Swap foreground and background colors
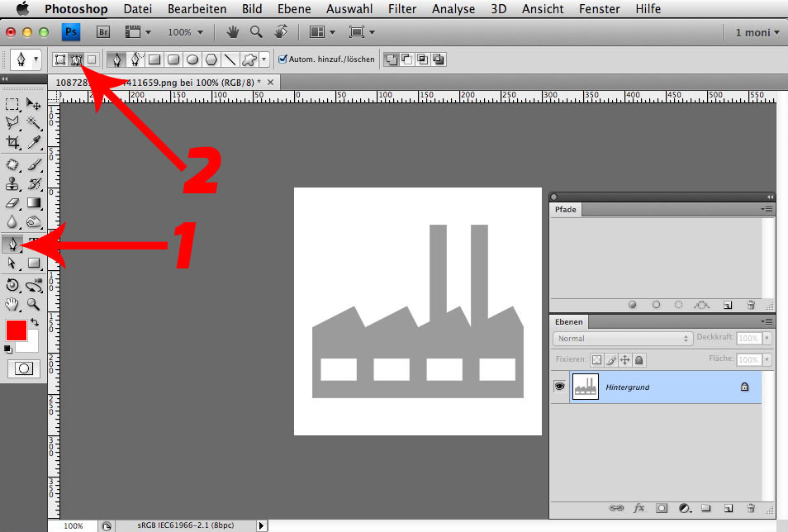Viewport: 788px width, 532px height. [x=34, y=322]
